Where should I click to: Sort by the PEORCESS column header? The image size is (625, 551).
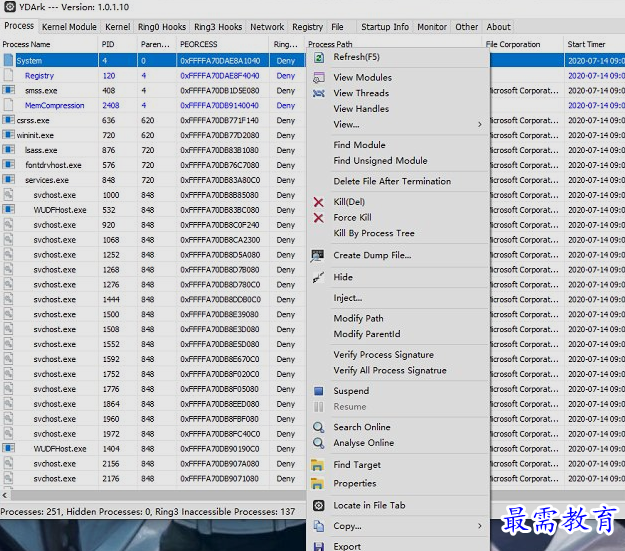pos(222,44)
